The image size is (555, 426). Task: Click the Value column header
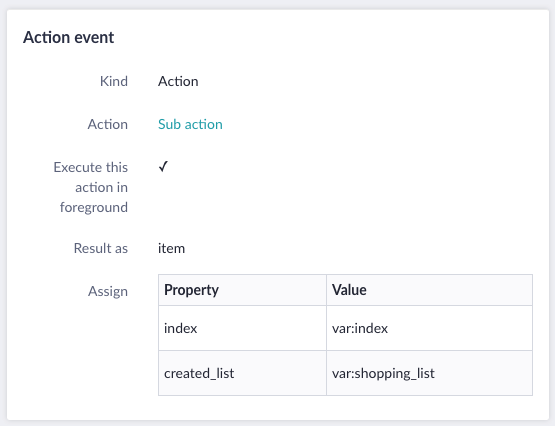click(429, 290)
